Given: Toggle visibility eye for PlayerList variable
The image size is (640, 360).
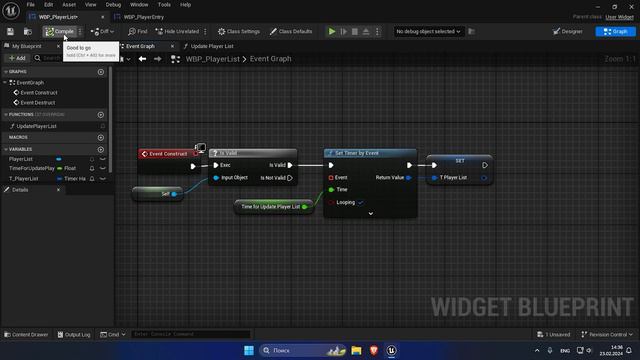Looking at the screenshot, I should click(102, 159).
